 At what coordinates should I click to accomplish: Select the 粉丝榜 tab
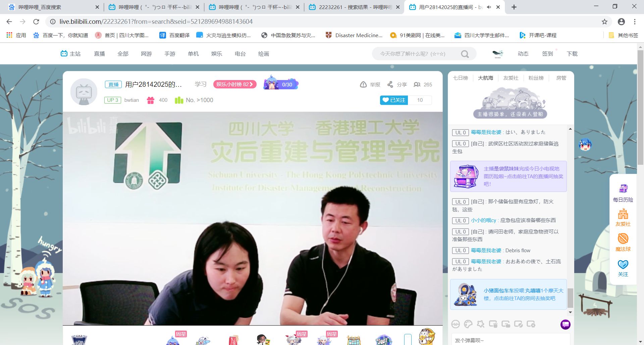(x=536, y=78)
